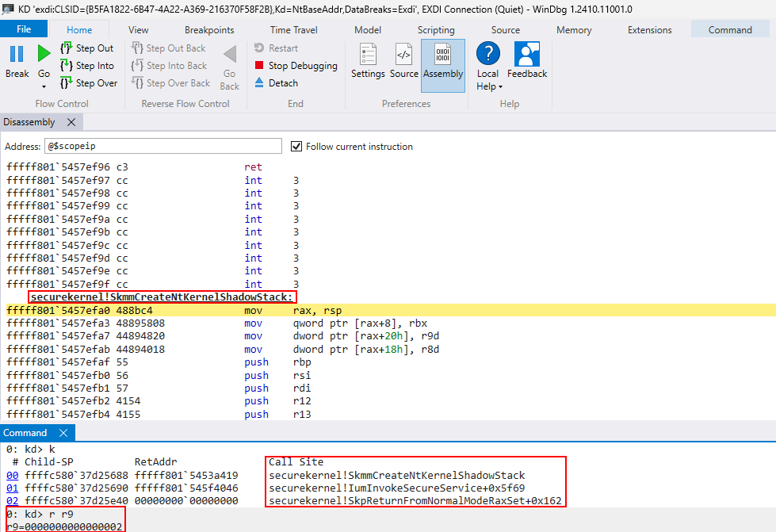The width and height of the screenshot is (776, 532).
Task: Click SkpReturnFromNormalModeRaxSet+0x162 call site
Action: [415, 501]
